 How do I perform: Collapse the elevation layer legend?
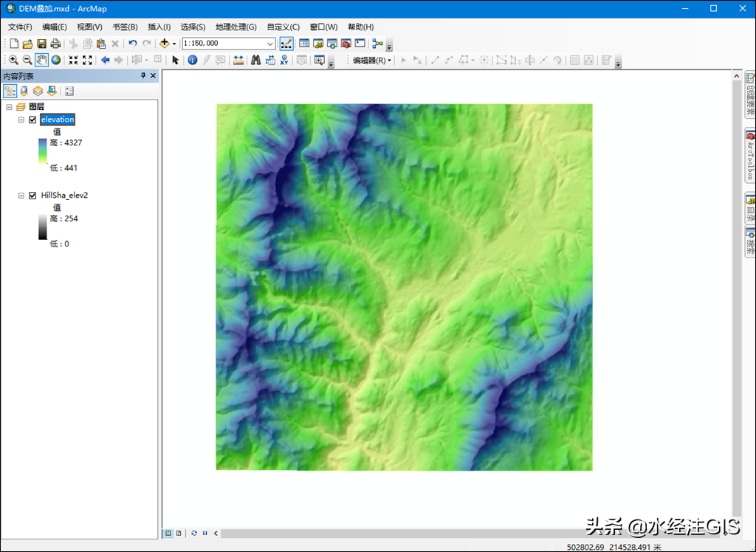click(21, 120)
